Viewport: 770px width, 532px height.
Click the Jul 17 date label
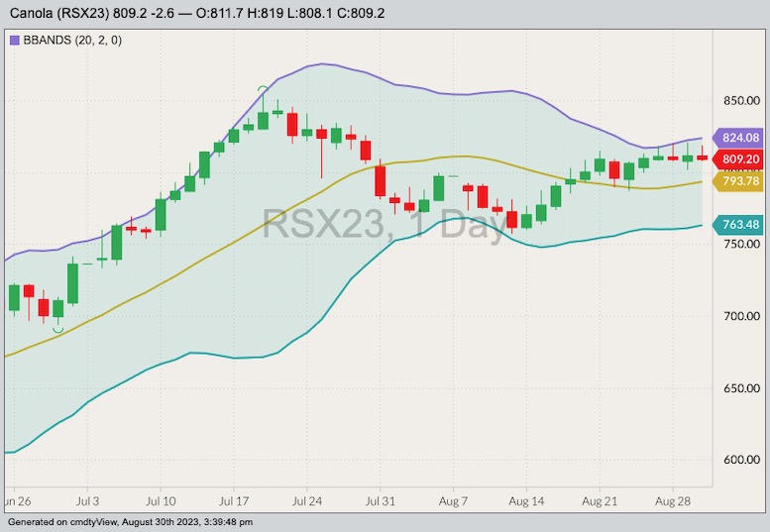point(234,501)
